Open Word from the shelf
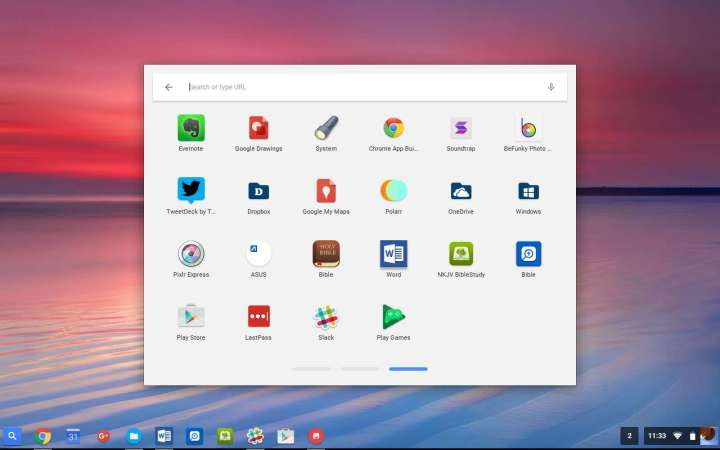 point(164,436)
